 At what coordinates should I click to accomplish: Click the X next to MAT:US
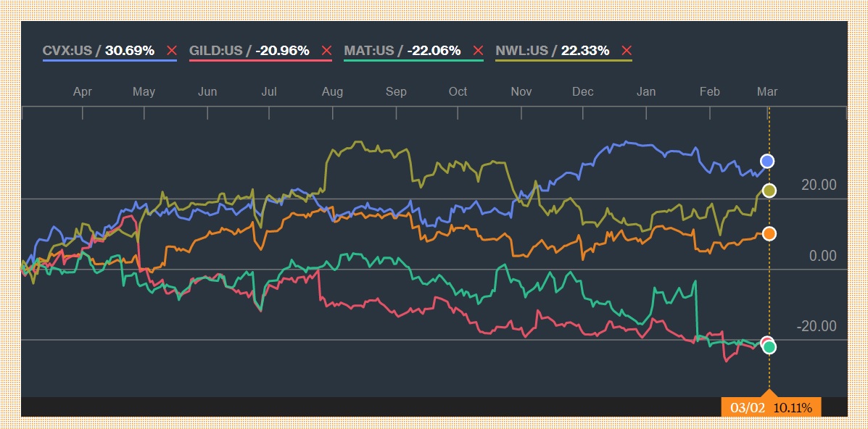tap(478, 51)
